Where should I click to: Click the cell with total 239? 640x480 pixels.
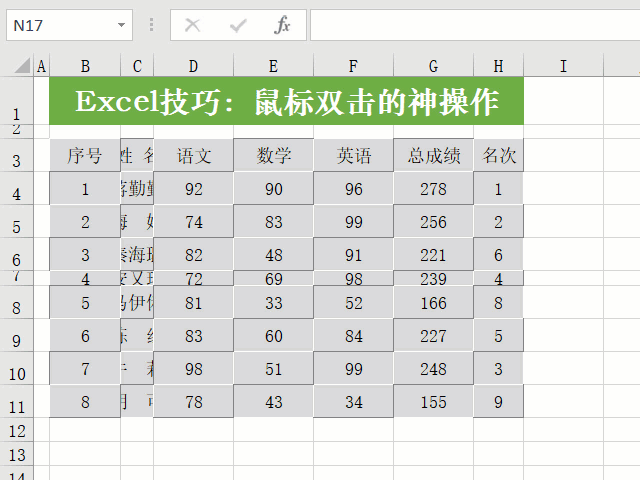pos(433,278)
